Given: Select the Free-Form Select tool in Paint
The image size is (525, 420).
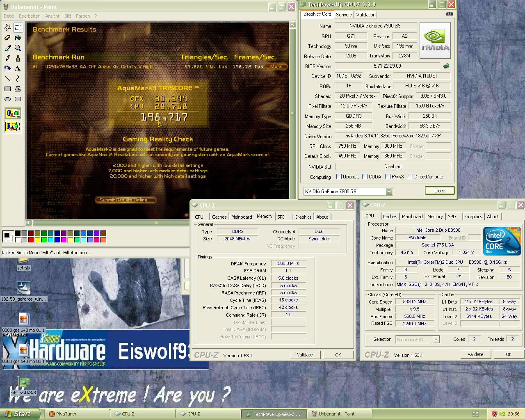Looking at the screenshot, I should pyautogui.click(x=7, y=27).
